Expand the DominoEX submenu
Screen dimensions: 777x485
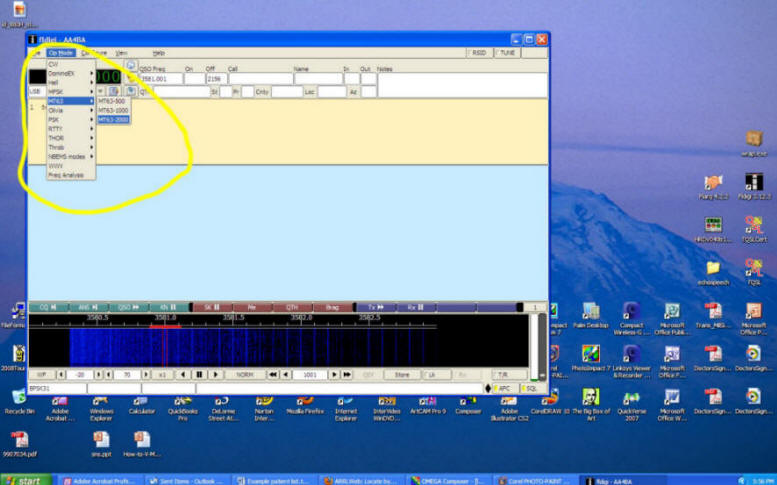pos(71,73)
